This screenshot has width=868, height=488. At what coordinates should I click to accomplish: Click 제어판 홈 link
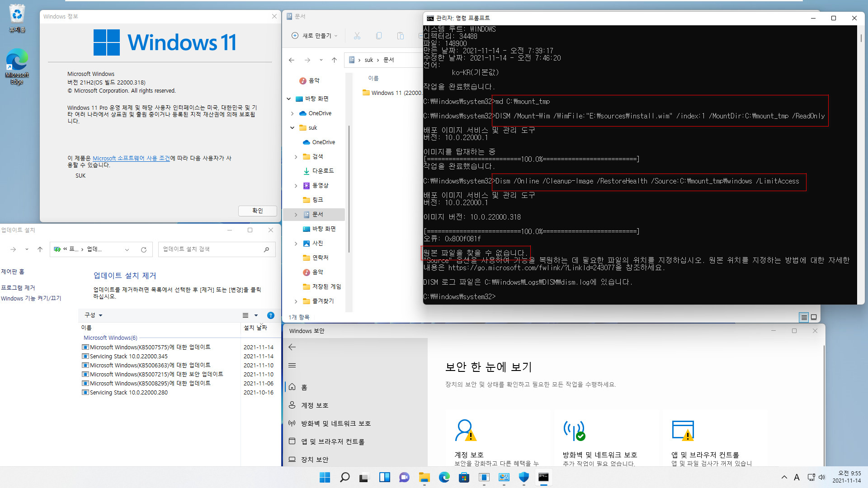(13, 272)
